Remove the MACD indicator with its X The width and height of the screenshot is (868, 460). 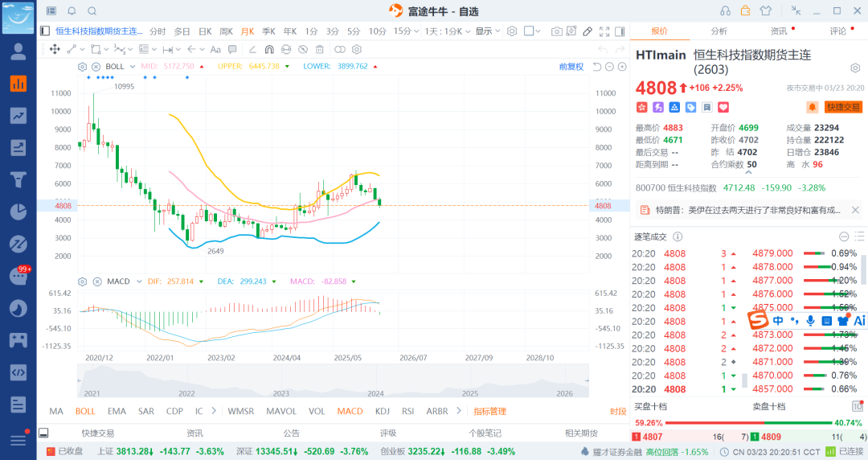pos(97,281)
